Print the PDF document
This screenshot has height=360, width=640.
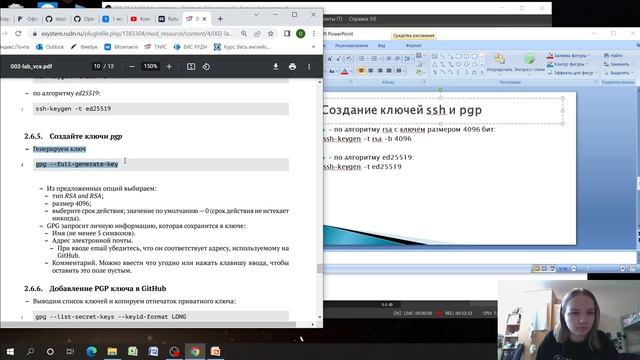point(292,67)
